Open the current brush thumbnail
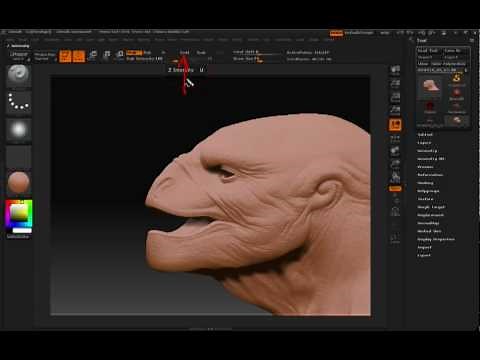 [x=19, y=76]
